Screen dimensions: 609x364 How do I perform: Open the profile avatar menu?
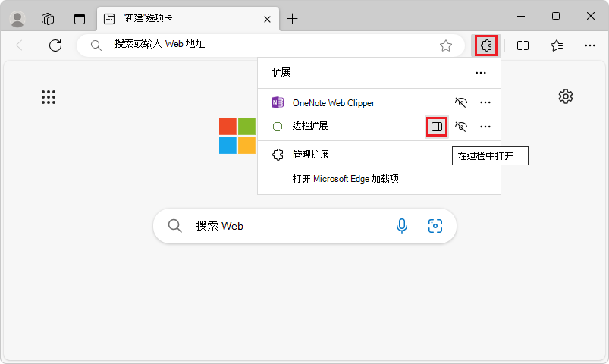[17, 19]
